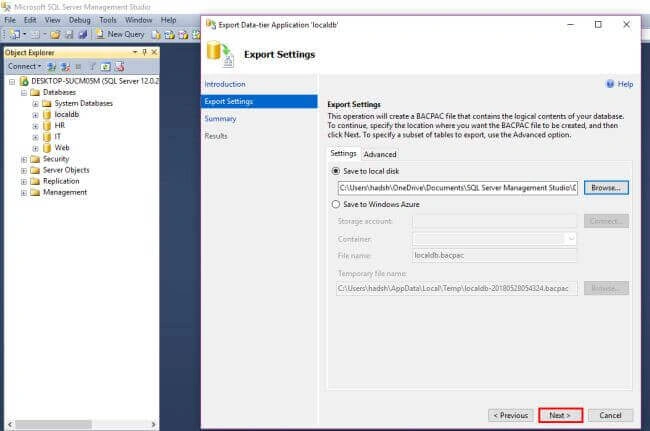The width and height of the screenshot is (650, 431).
Task: Click the Cancel button
Action: point(610,415)
